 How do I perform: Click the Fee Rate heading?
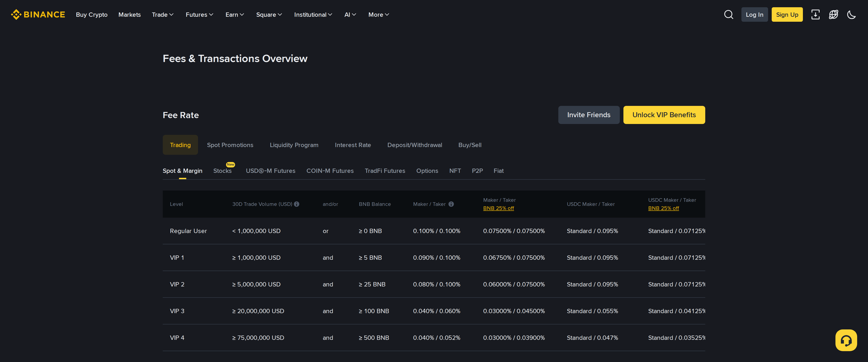(181, 115)
